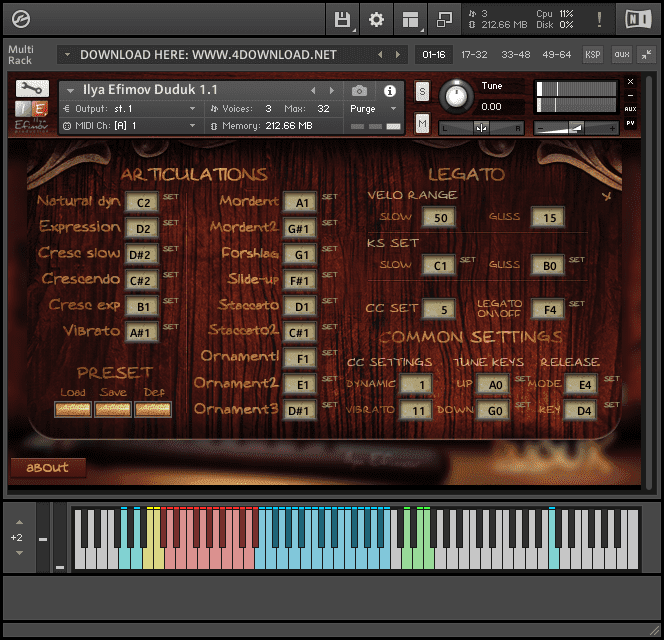Open the options gear settings
Image resolution: width=664 pixels, height=640 pixels.
(x=376, y=19)
